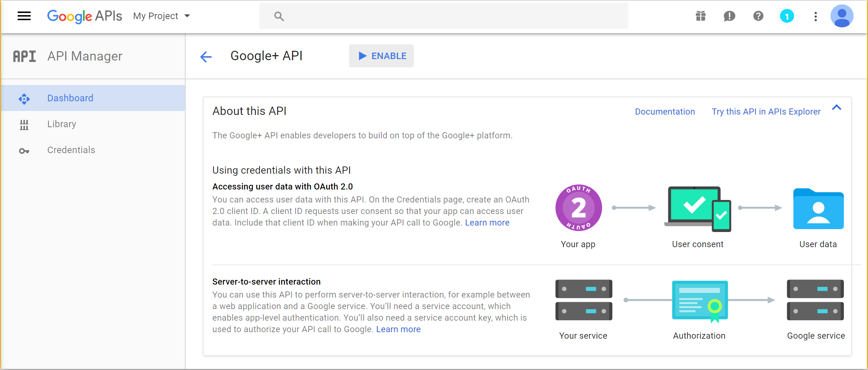This screenshot has width=868, height=370.
Task: Click the Google service server icon
Action: (x=815, y=300)
